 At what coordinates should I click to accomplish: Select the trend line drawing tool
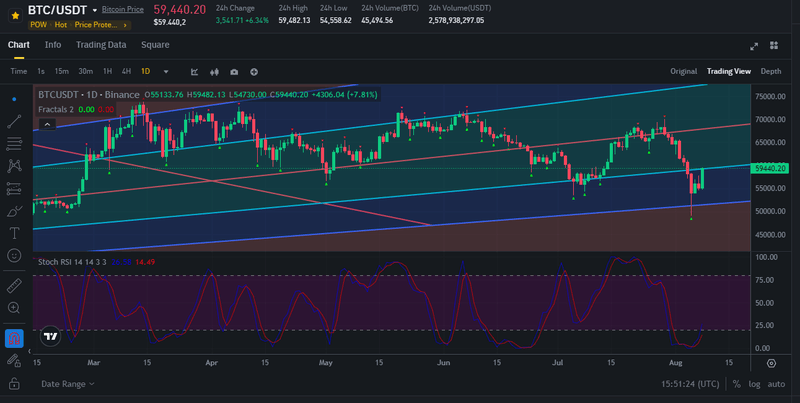(x=14, y=121)
